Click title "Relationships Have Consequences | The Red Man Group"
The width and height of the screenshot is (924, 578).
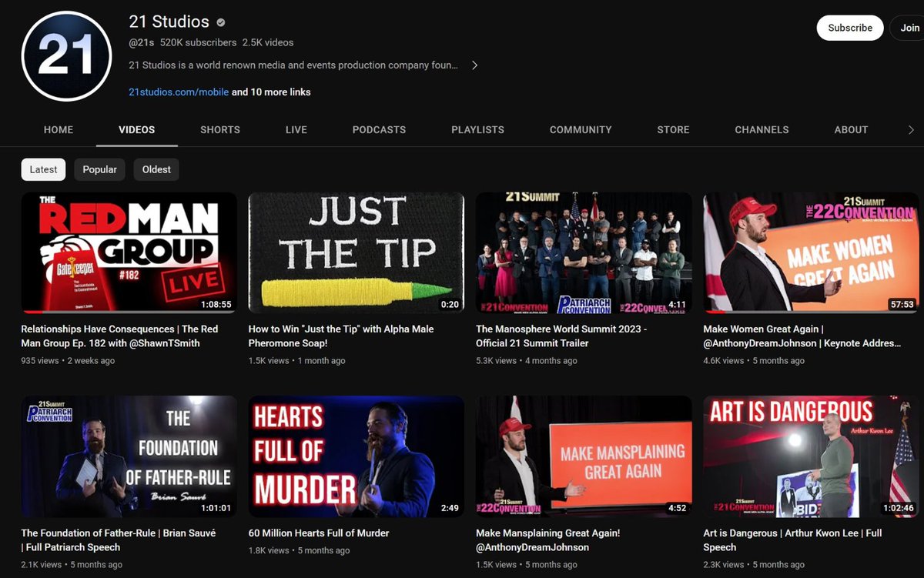[119, 336]
